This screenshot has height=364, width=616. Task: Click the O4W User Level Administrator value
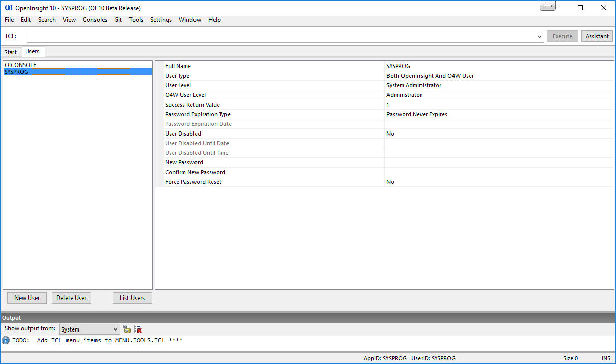(x=499, y=95)
